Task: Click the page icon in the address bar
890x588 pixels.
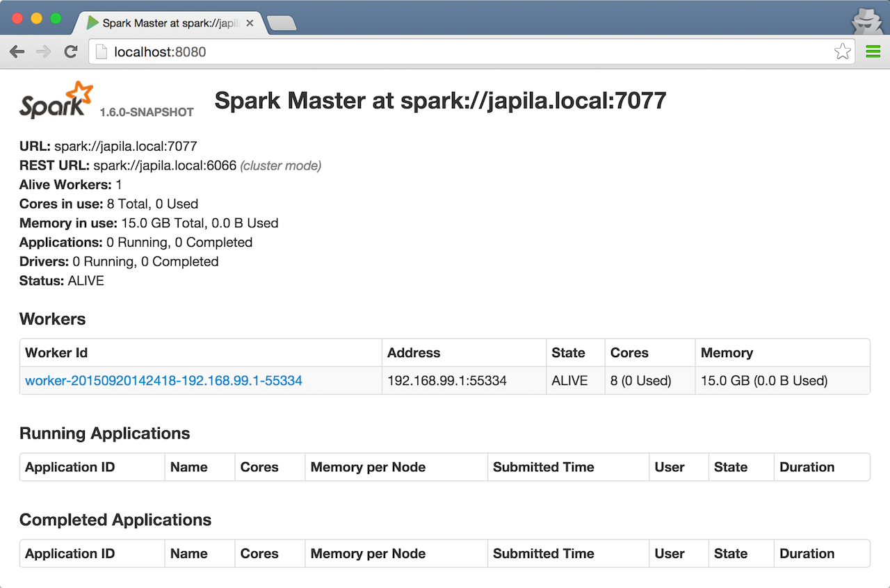Action: (x=102, y=52)
